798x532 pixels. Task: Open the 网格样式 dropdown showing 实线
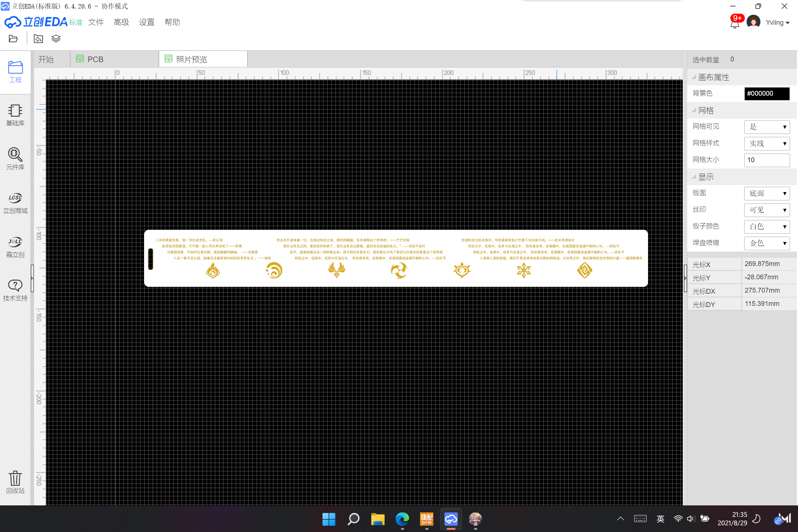click(x=767, y=143)
